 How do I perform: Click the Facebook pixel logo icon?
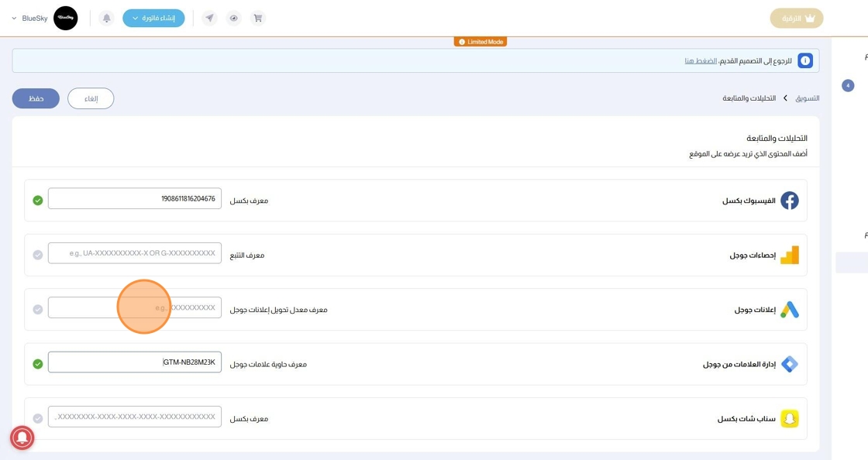(x=790, y=200)
